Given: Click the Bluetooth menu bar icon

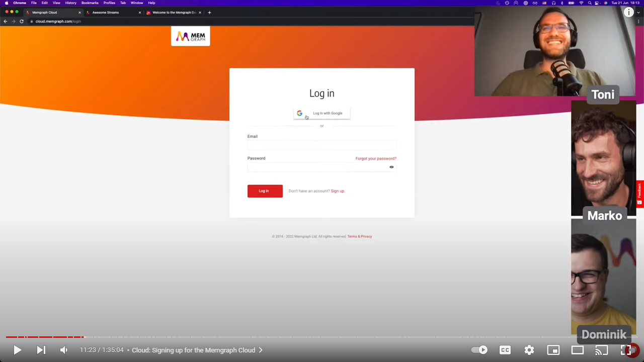Looking at the screenshot, I should pyautogui.click(x=562, y=3).
